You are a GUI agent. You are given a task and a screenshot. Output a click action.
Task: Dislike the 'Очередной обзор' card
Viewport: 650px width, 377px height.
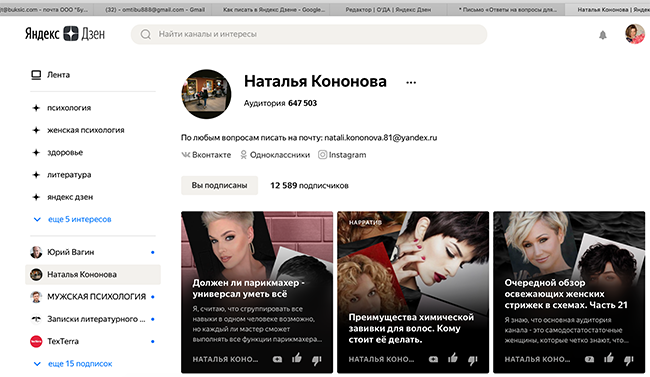click(628, 360)
